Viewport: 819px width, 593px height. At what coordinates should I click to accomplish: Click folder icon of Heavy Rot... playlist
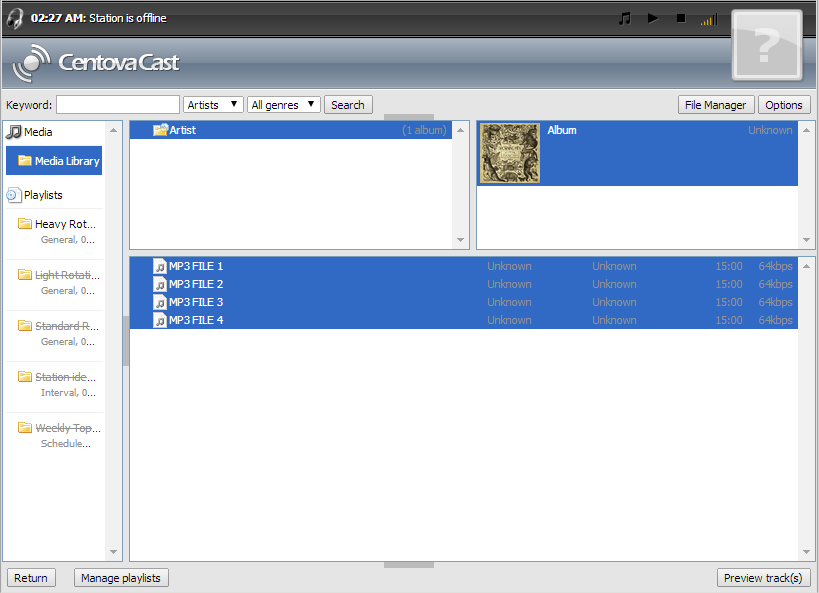25,224
